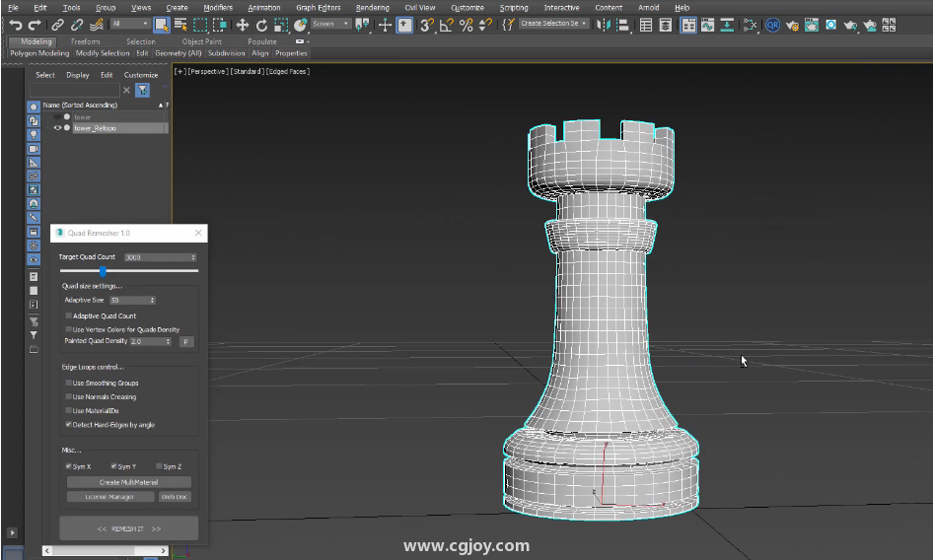Viewport: 933px width, 560px height.
Task: Expand the Polygon Modeling ribbon panel
Action: 39,53
